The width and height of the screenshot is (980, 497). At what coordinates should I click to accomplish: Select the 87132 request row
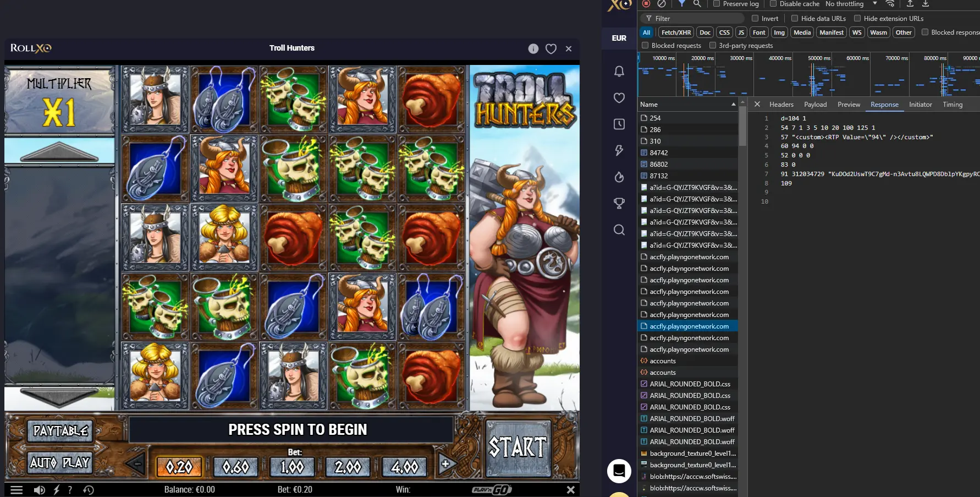coord(688,176)
